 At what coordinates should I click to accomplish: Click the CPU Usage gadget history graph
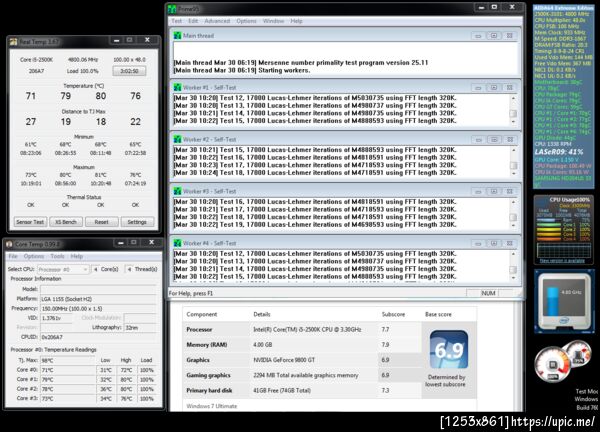pyautogui.click(x=564, y=250)
